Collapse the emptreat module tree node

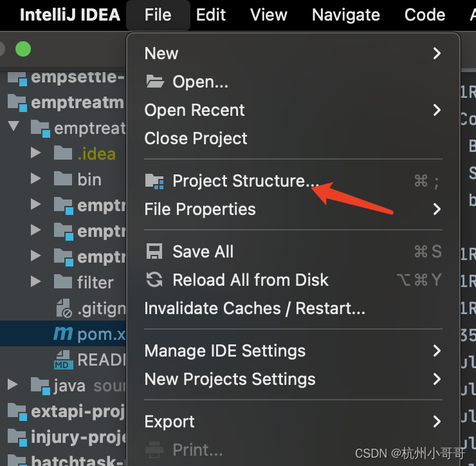pos(14,126)
